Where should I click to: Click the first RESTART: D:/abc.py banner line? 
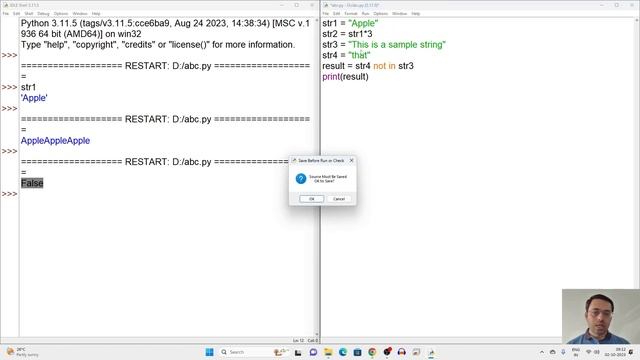165,66
